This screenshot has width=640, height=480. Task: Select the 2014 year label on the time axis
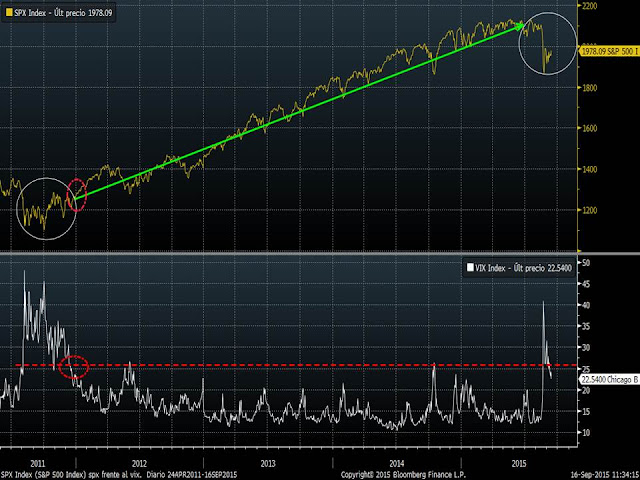396,464
